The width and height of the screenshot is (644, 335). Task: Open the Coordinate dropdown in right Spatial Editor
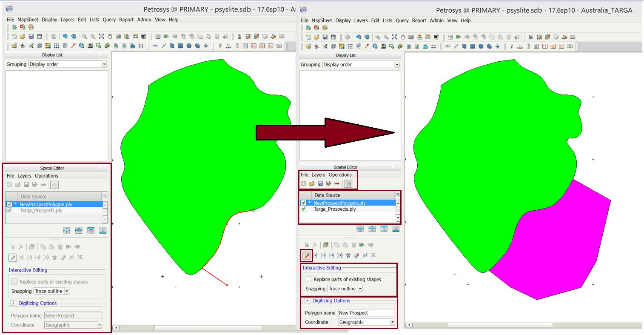tap(392, 322)
